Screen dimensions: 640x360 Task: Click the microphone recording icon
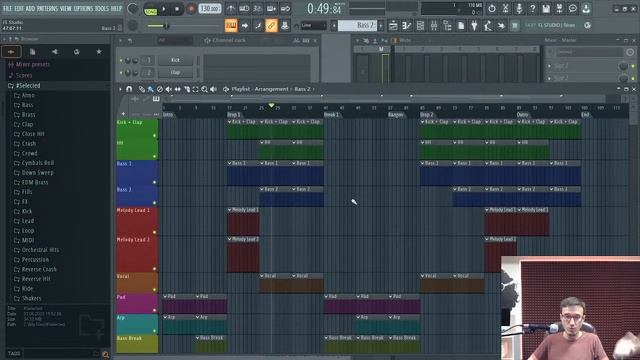click(x=519, y=9)
